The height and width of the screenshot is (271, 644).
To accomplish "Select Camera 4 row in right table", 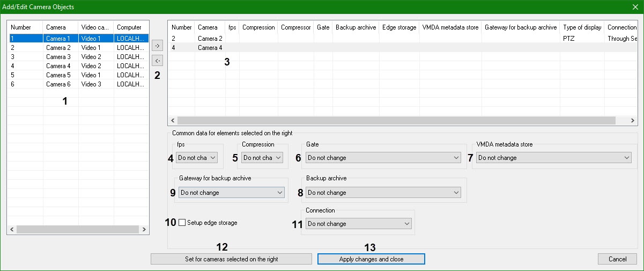I will 210,48.
